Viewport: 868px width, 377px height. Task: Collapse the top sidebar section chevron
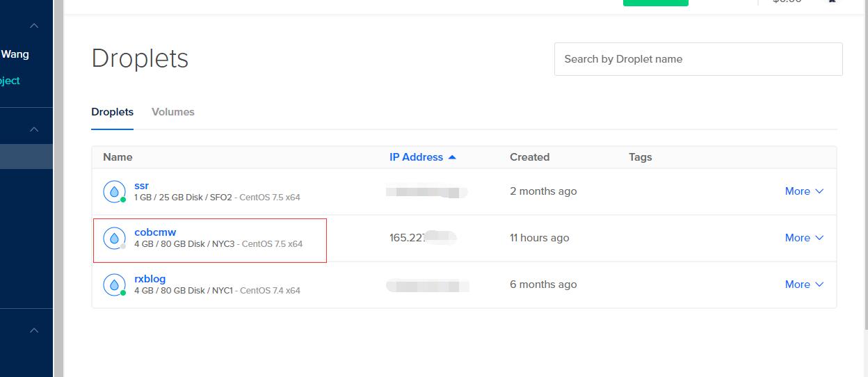click(34, 26)
